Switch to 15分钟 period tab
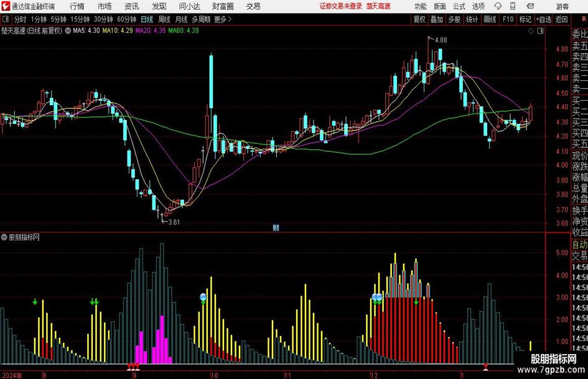The image size is (588, 379). tap(80, 19)
